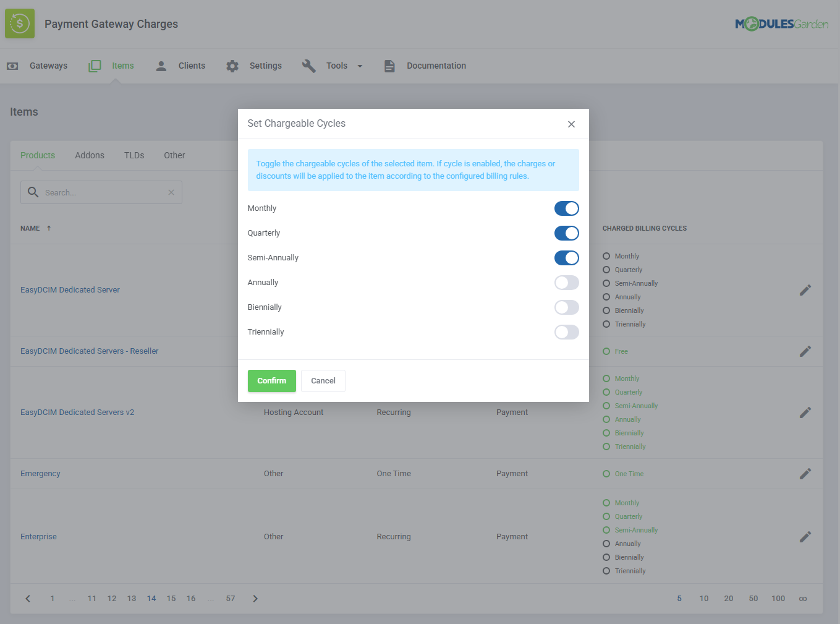Select the Clients section icon
The width and height of the screenshot is (840, 624).
[161, 66]
